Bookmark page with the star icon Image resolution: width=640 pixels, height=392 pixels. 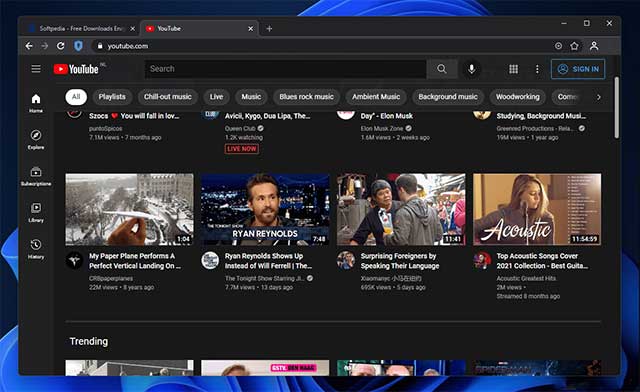[x=574, y=46]
